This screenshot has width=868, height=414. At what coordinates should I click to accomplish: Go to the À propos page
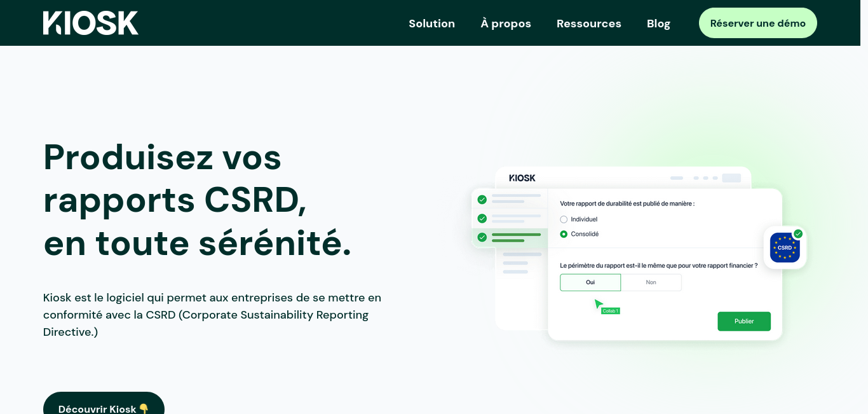point(506,24)
